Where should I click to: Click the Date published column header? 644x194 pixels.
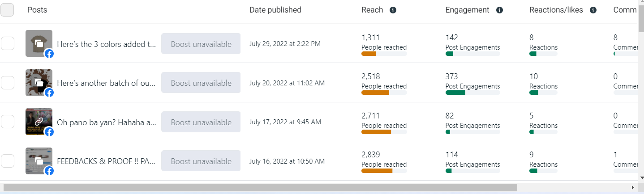pyautogui.click(x=275, y=10)
